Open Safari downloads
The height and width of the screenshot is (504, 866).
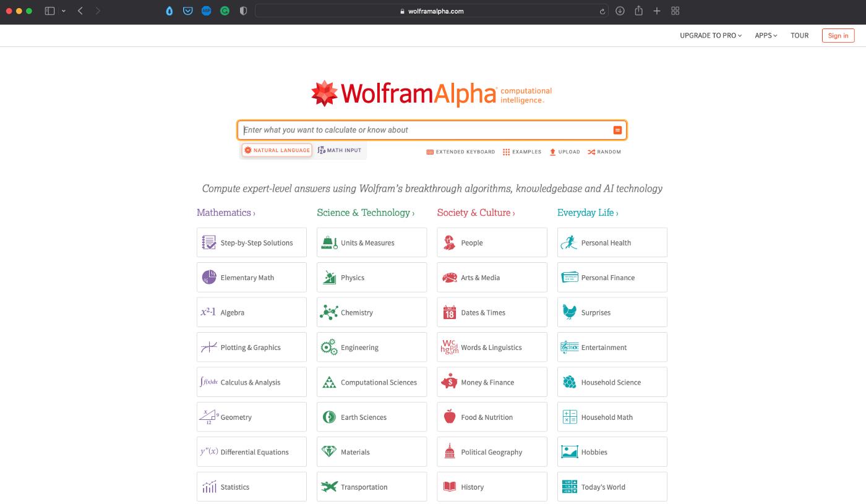click(620, 11)
